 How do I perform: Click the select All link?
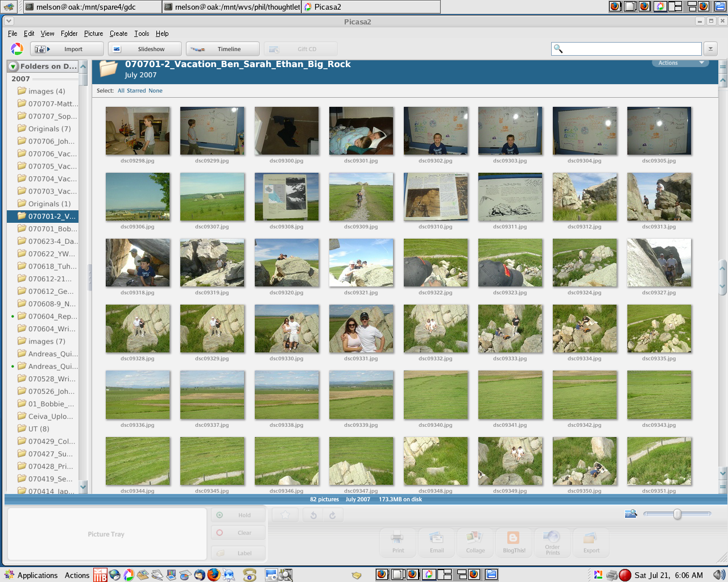121,90
